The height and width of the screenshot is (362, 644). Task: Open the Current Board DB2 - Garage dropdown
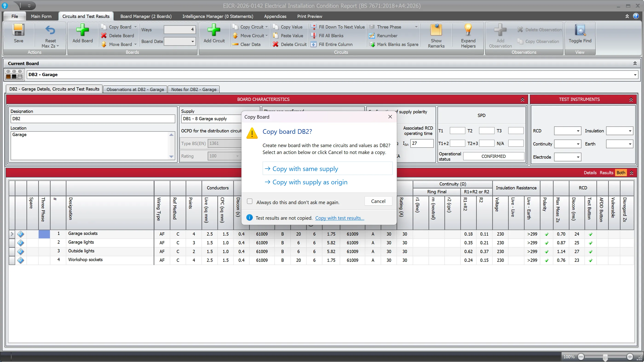635,75
